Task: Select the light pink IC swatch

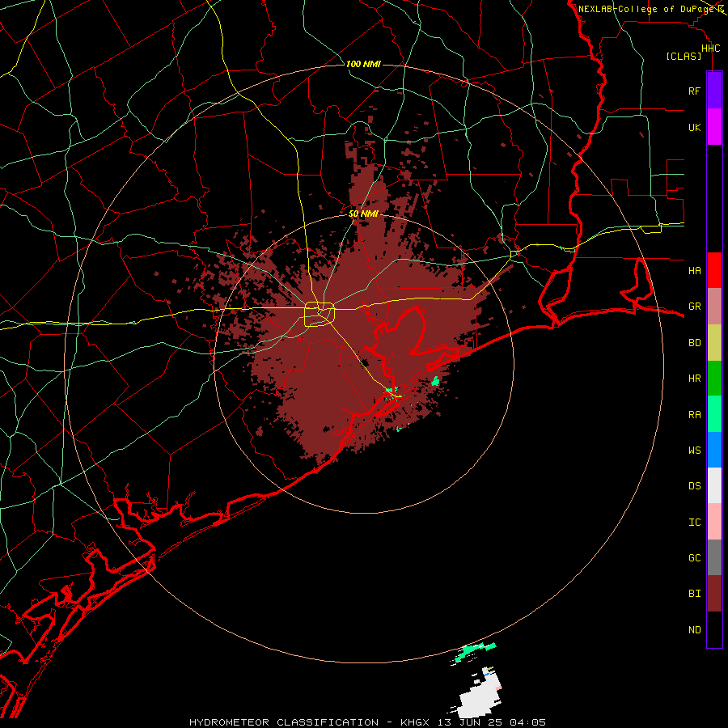Action: (714, 522)
